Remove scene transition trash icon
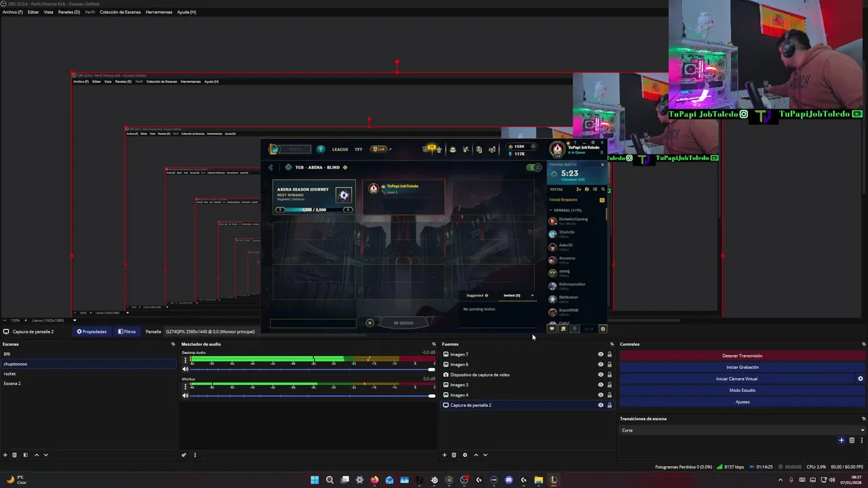This screenshot has width=868, height=488. click(852, 441)
